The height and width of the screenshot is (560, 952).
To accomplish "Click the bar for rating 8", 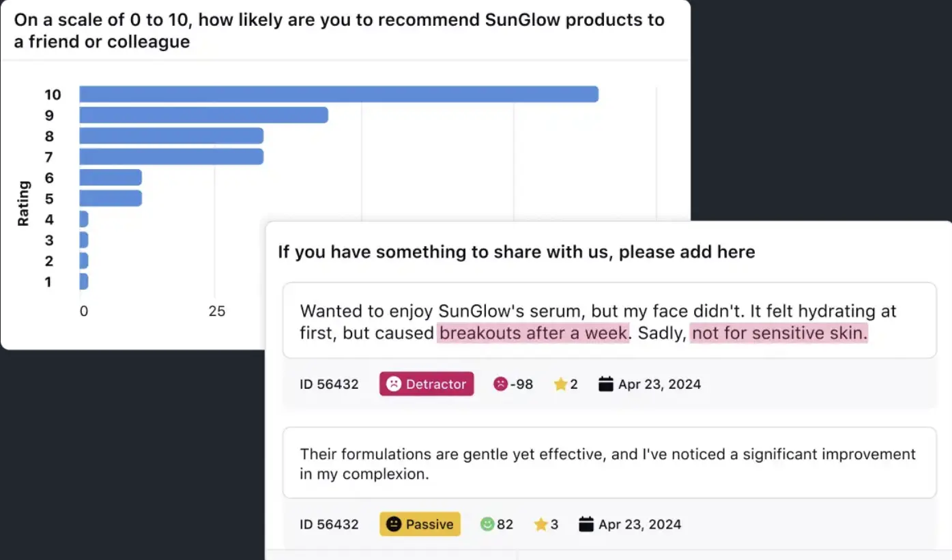I will tap(171, 136).
